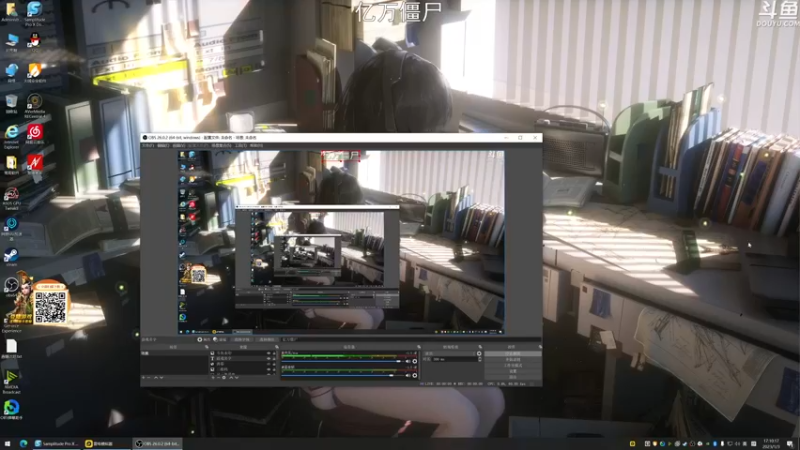The height and width of the screenshot is (450, 800).
Task: Open the File menu in OBS
Action: (148, 145)
